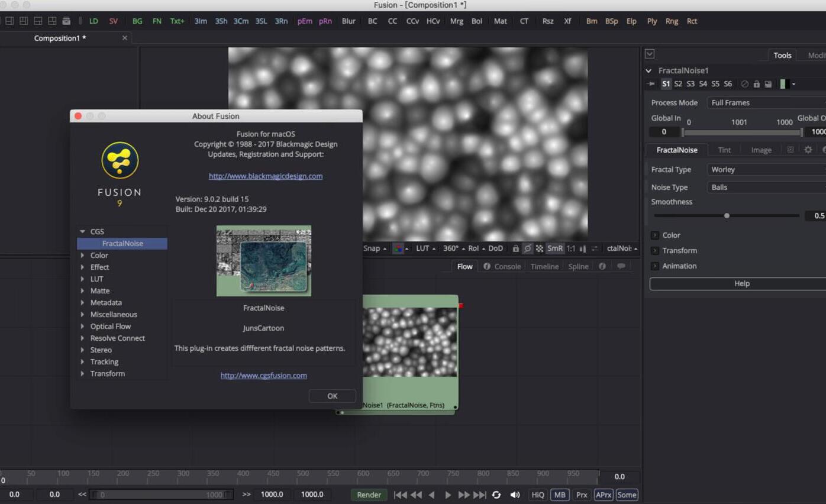Collapse the CGS category in About dialog

(83, 231)
